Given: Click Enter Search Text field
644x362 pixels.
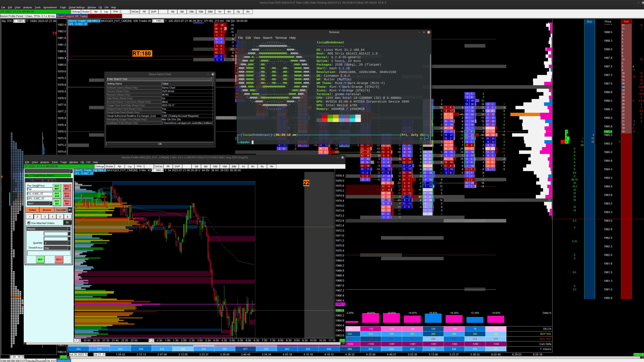Looking at the screenshot, I should (x=158, y=79).
